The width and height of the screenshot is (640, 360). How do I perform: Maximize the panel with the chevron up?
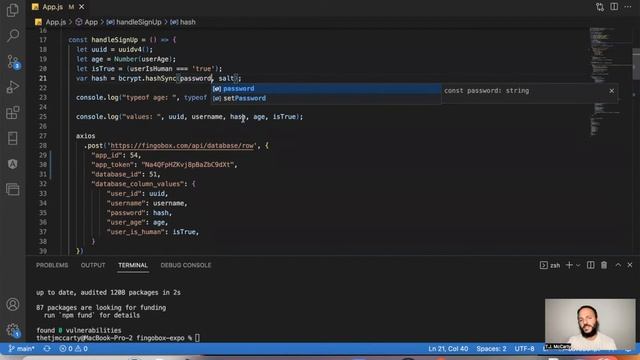click(x=618, y=265)
